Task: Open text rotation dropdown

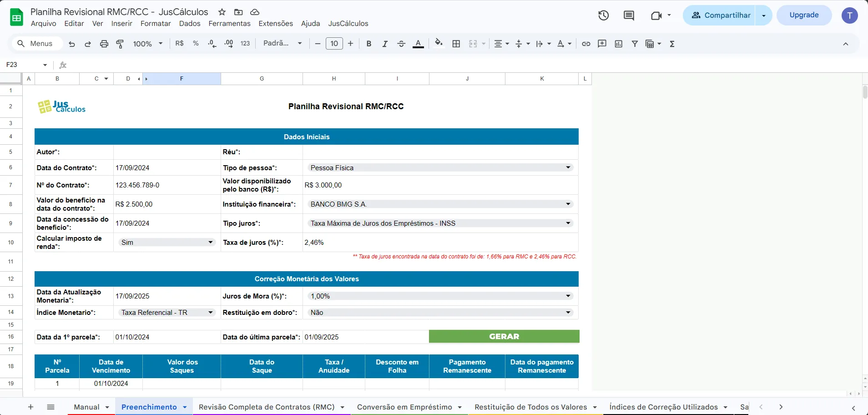Action: coord(564,44)
